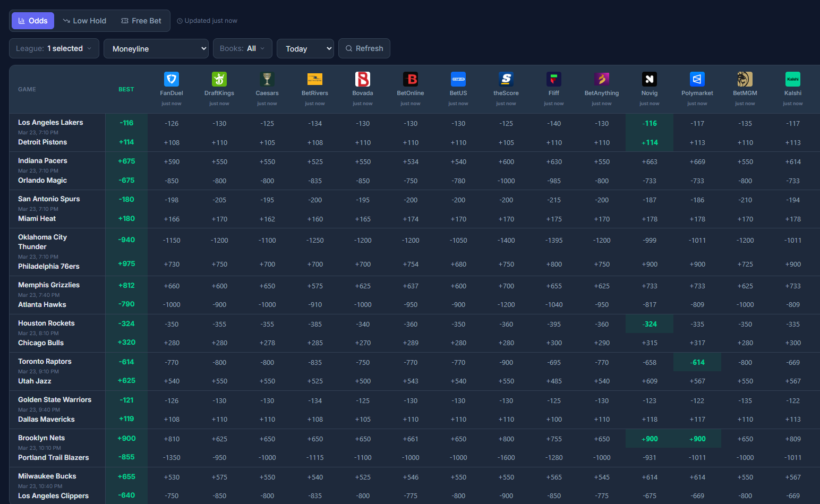Image resolution: width=820 pixels, height=504 pixels.
Task: Click the FanDuel sportsbook logo icon
Action: (172, 79)
